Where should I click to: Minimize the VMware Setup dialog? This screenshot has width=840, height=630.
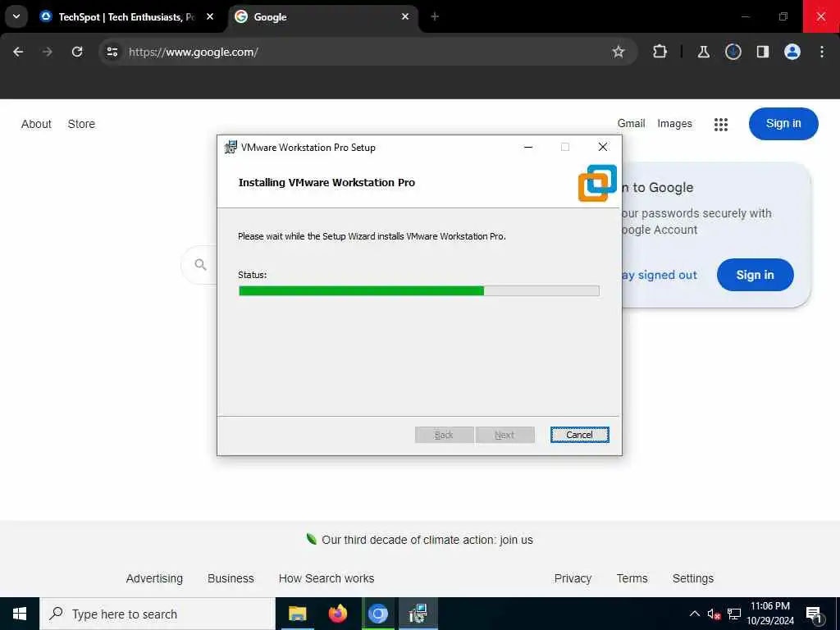[x=528, y=148]
